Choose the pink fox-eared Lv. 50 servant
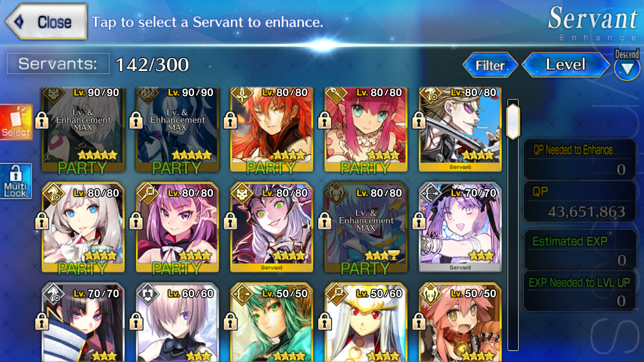644x362 pixels. point(460,322)
